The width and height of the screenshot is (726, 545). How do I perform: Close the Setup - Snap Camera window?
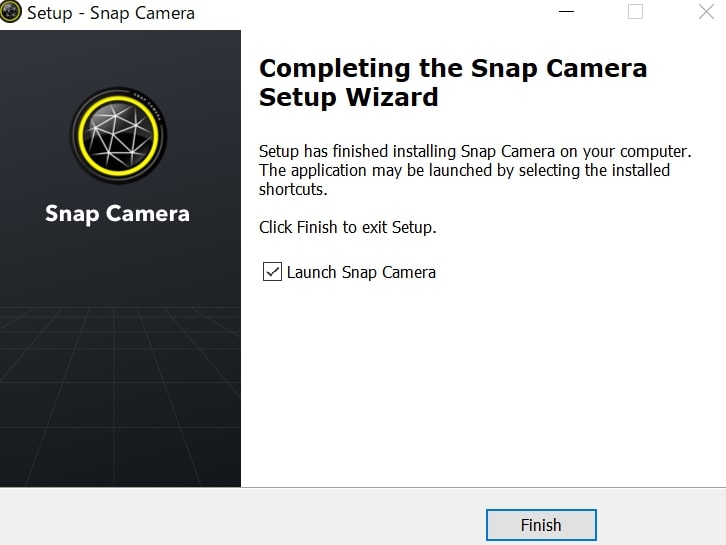pos(706,12)
